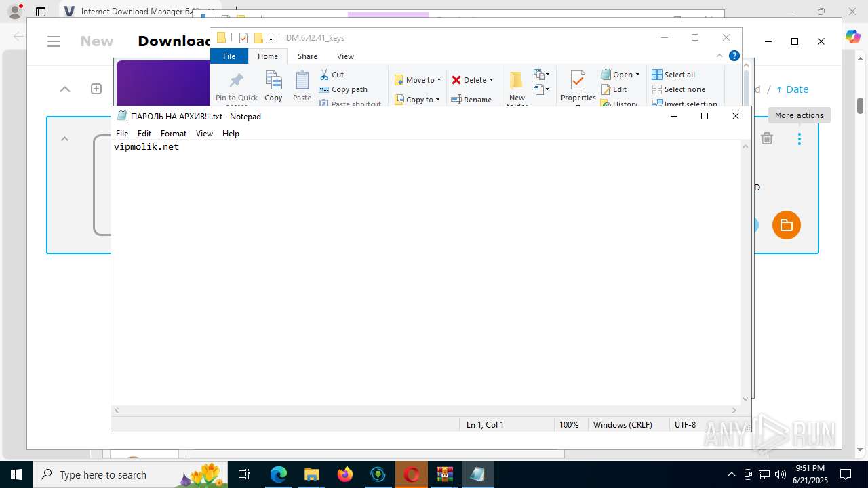Click the add plus-box icon
Viewport: 868px width, 488px height.
[96, 89]
